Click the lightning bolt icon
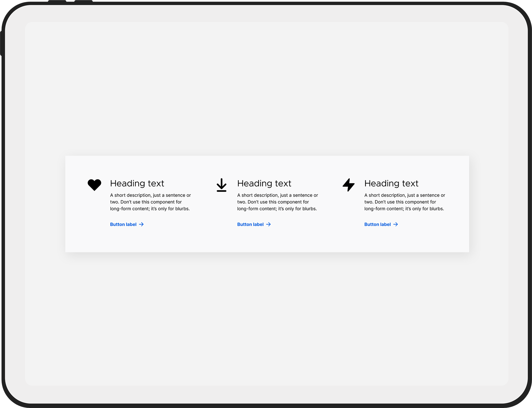 coord(348,185)
